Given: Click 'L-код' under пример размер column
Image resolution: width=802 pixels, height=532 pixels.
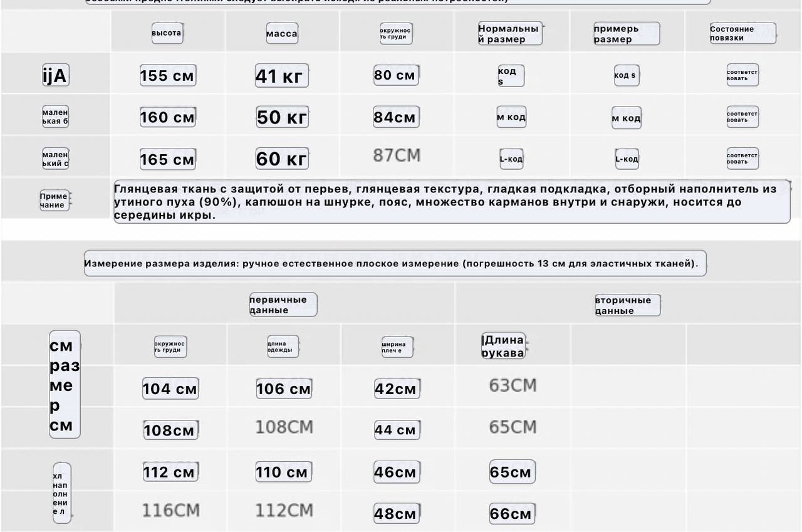Looking at the screenshot, I should (627, 159).
